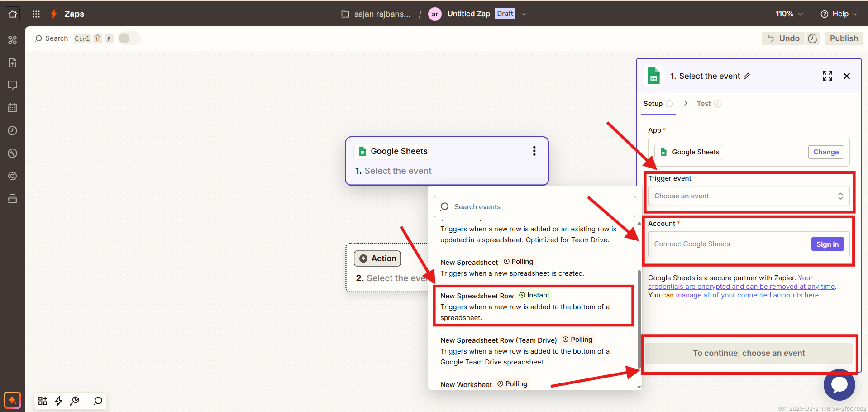Click the Google Sheets app chip in panel
Screen dimensions: 868x412
(689, 152)
